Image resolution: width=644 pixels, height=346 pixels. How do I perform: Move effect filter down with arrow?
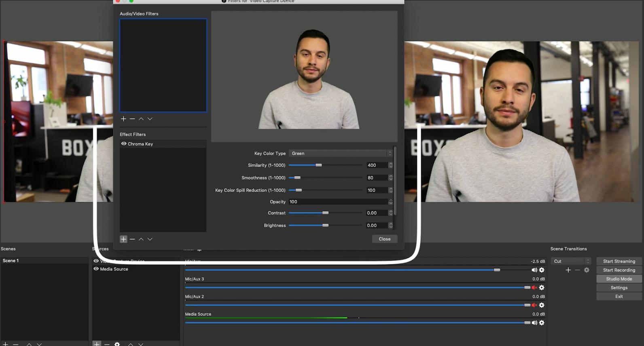(150, 239)
